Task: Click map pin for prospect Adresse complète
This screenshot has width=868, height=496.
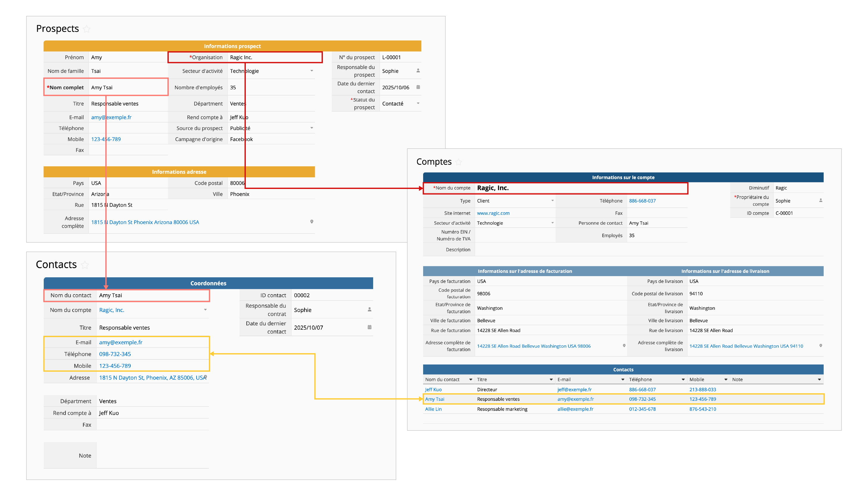Action: tap(311, 222)
